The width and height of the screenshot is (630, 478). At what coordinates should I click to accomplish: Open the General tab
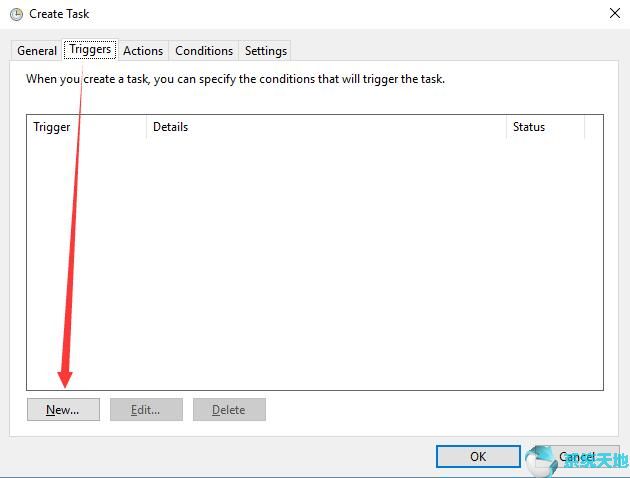coord(37,51)
